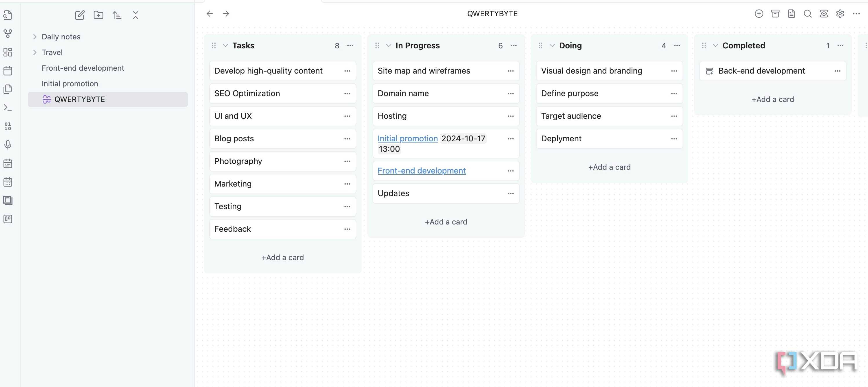
Task: Grab the Tasks list drag handle
Action: coord(214,45)
